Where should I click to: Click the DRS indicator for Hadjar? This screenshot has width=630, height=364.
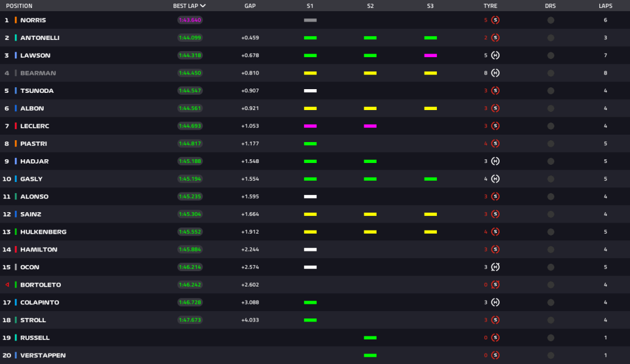(551, 161)
